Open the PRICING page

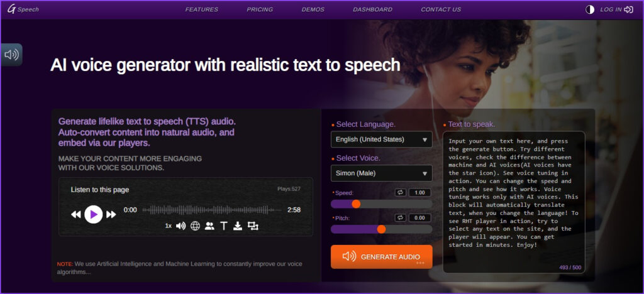260,9
